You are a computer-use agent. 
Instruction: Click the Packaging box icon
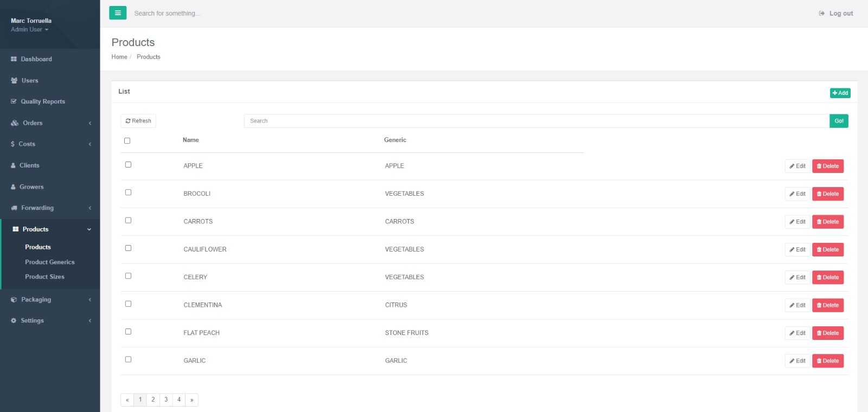tap(14, 299)
